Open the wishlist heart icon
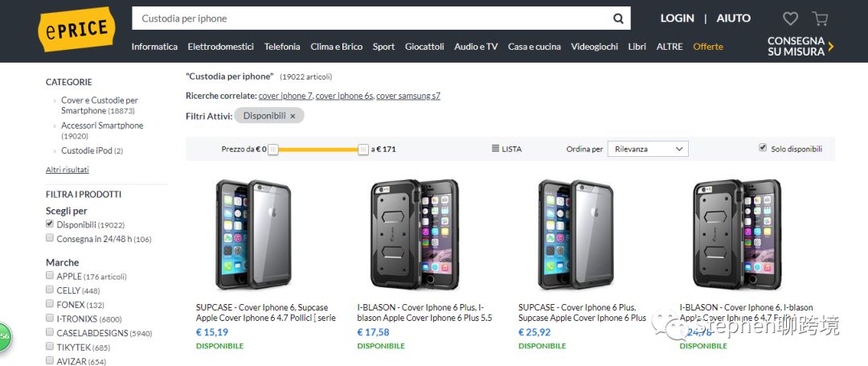 [790, 19]
